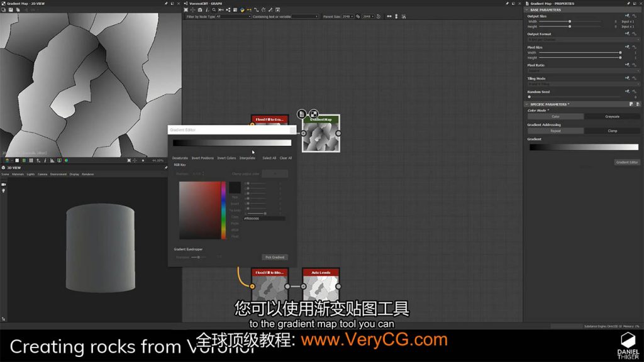Click the italic info icon in graph toolbar
This screenshot has width=644, height=362.
pos(207,10)
